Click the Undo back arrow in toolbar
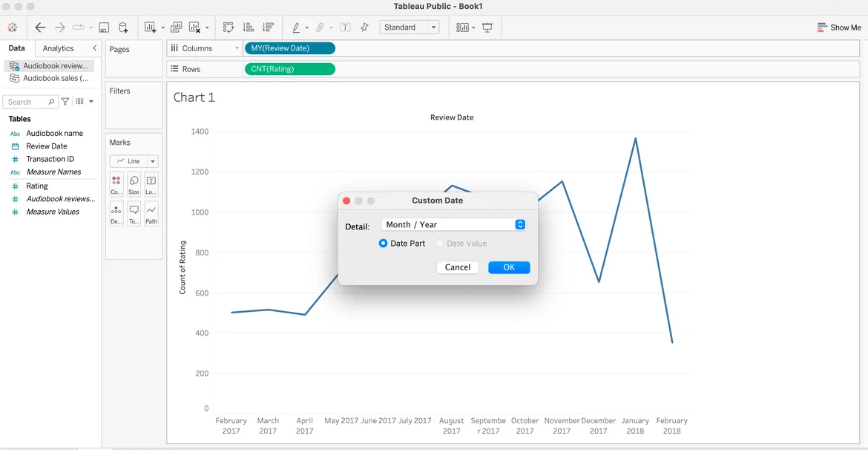This screenshot has width=868, height=450. click(x=41, y=27)
